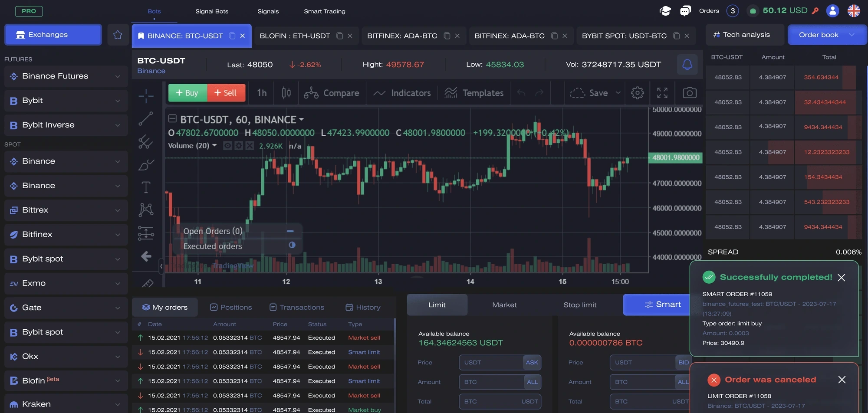
Task: Dismiss the Successfully completed notification
Action: pos(841,278)
